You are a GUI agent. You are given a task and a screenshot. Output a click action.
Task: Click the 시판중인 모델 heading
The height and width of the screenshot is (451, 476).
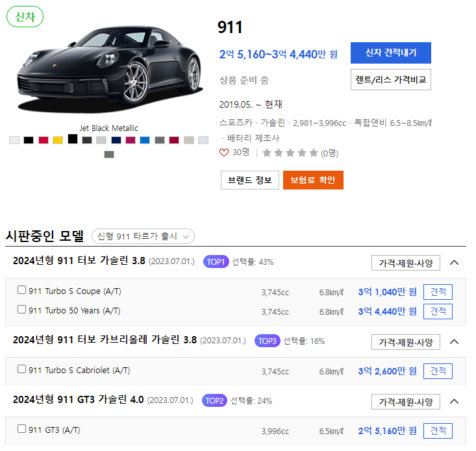click(45, 236)
